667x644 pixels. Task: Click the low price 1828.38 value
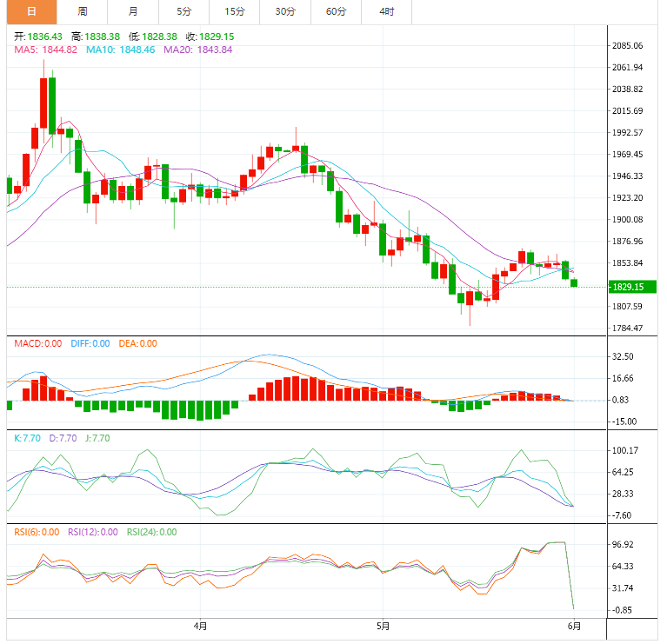[x=159, y=37]
